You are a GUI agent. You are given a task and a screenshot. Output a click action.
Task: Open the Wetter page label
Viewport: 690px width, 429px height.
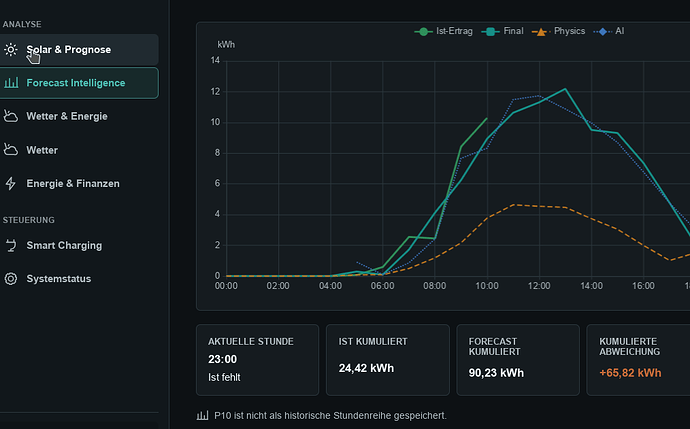(x=42, y=150)
